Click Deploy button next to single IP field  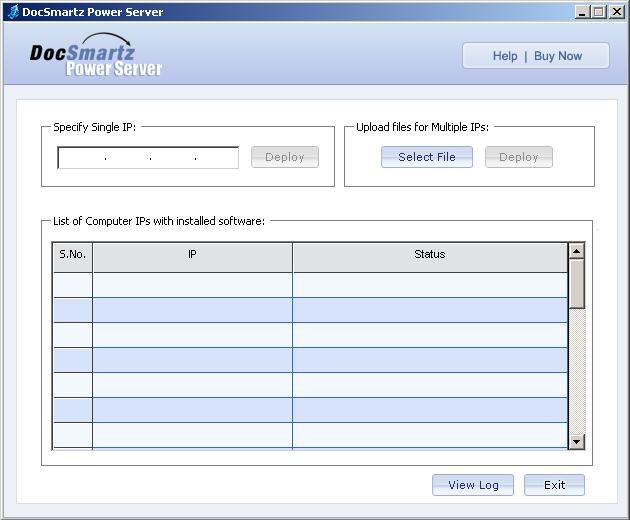(x=285, y=157)
